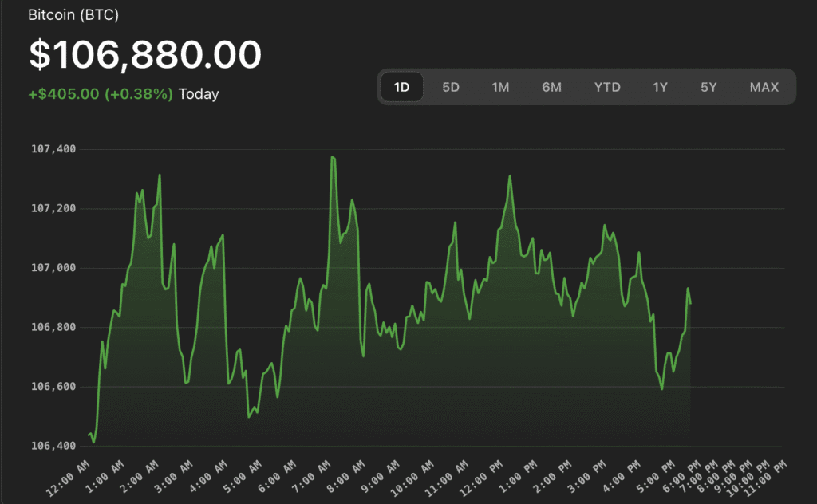The height and width of the screenshot is (504, 817).
Task: Click the 107,000 y-axis label
Action: pos(53,268)
